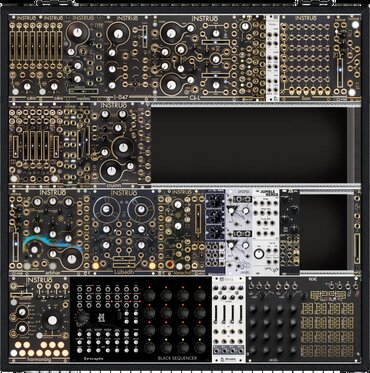Click the red button on Instruo module
The image size is (370, 373).
click(170, 265)
